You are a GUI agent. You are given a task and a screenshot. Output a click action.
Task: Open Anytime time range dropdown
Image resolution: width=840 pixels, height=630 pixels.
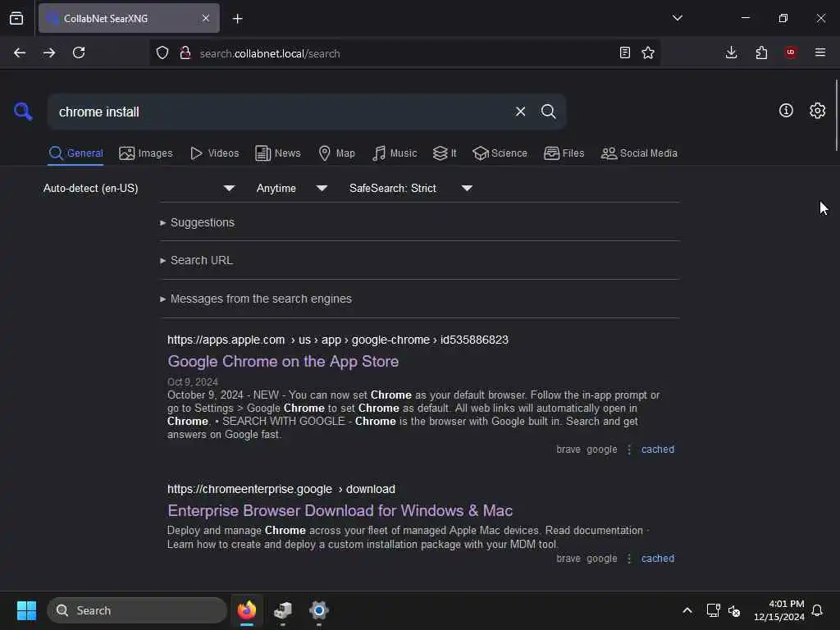click(x=291, y=188)
